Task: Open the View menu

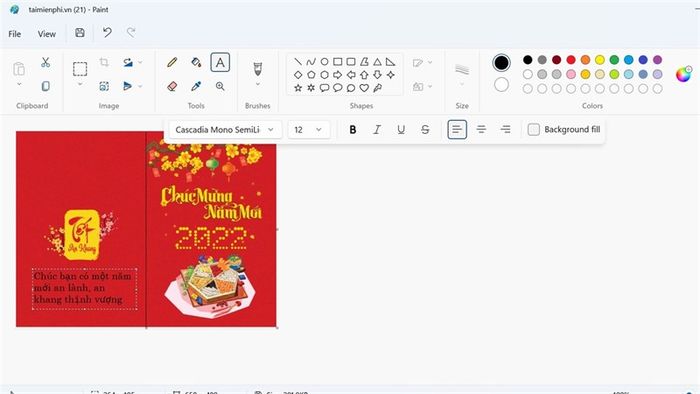Action: [46, 34]
